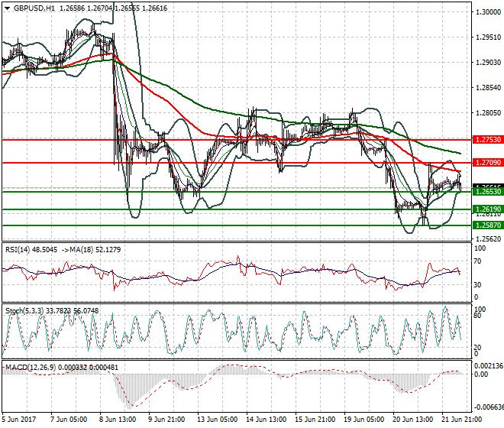Select the MA(18) 52.1279 label
Screen dimensions: 504x428
coord(95,250)
